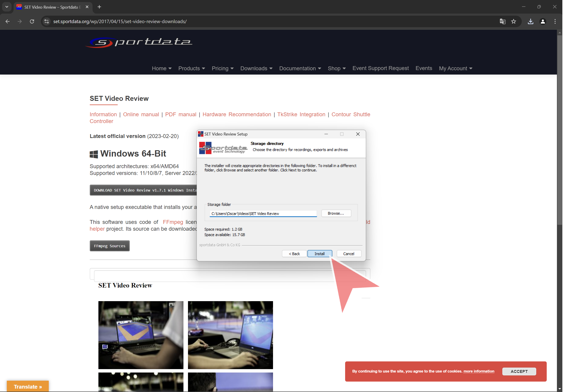Open the Chrome three-dot menu
The width and height of the screenshot is (583, 392).
click(x=555, y=22)
